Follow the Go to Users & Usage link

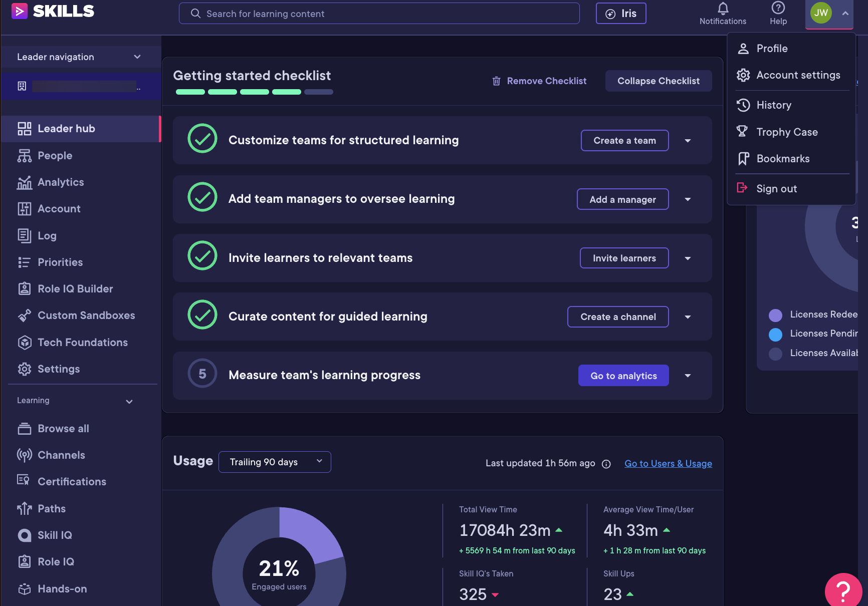coord(668,464)
